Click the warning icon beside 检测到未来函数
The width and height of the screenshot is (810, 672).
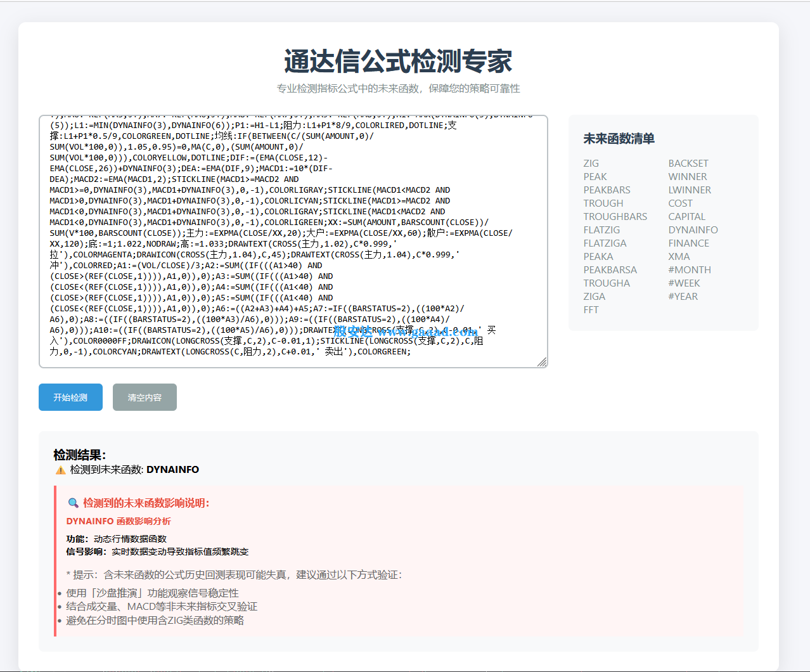pos(61,470)
